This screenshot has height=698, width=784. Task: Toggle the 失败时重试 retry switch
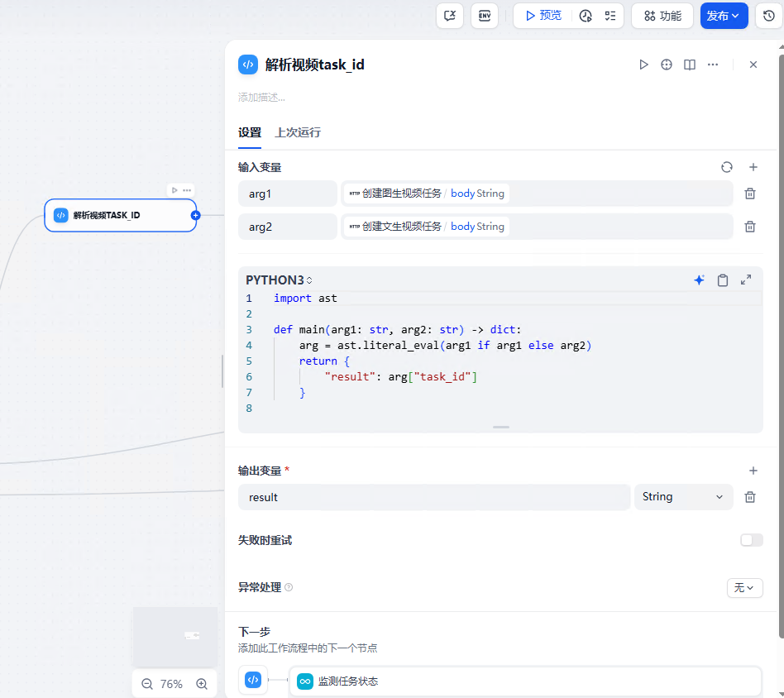click(752, 540)
